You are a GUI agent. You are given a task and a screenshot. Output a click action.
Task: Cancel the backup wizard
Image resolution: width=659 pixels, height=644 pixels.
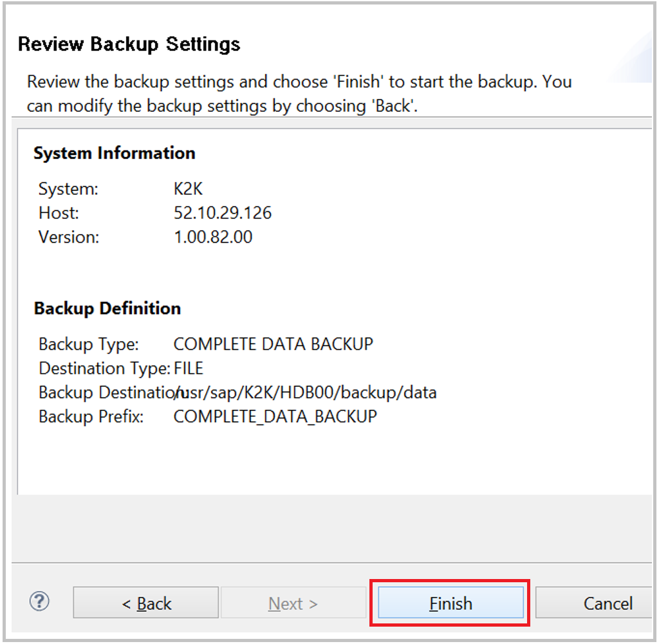(x=608, y=603)
